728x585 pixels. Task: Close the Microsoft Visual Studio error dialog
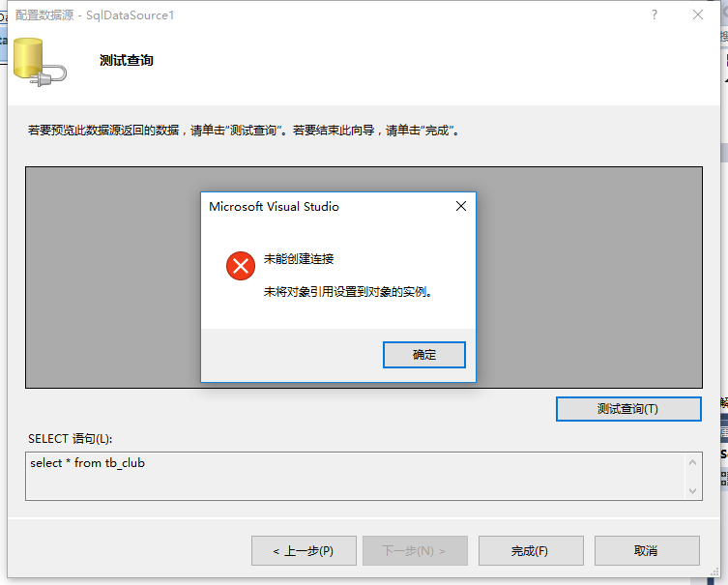[460, 206]
